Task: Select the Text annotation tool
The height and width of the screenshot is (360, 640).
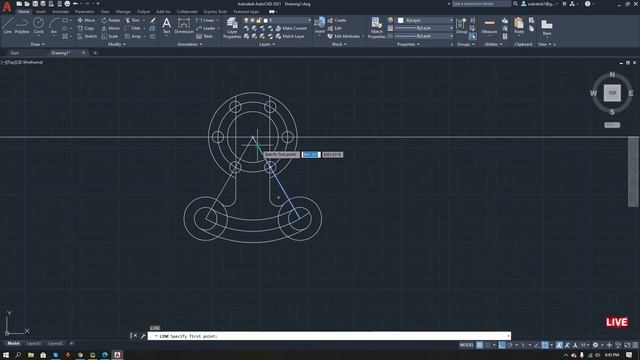Action: pyautogui.click(x=166, y=25)
